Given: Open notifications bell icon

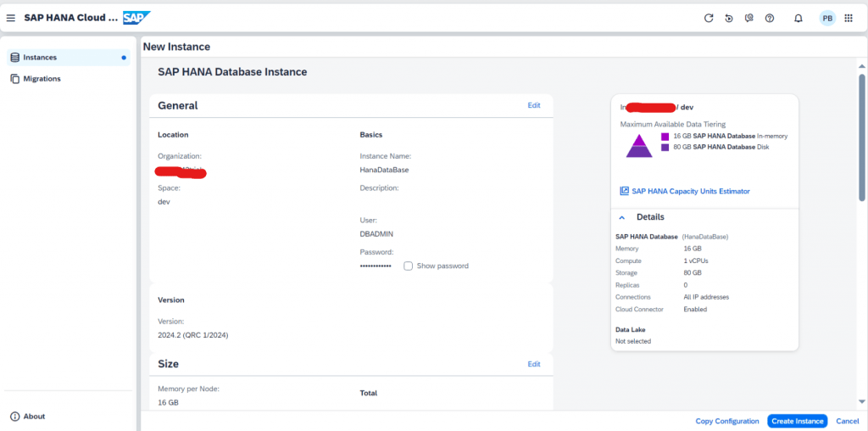Looking at the screenshot, I should click(x=798, y=19).
